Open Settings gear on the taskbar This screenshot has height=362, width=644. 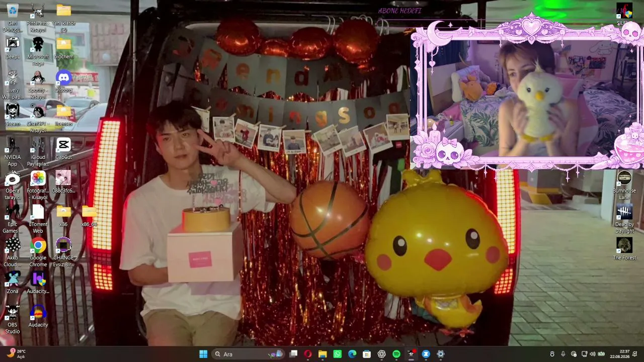tap(441, 354)
